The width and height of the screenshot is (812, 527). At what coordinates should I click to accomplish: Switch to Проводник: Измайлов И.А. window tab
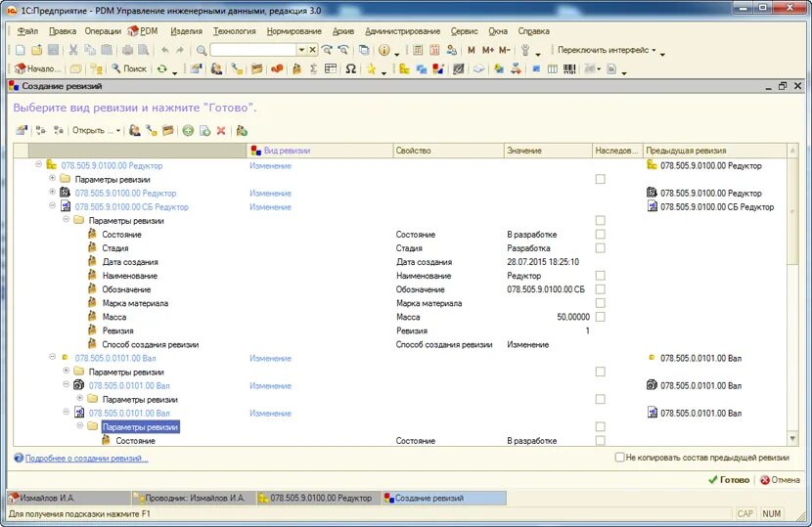pyautogui.click(x=195, y=498)
